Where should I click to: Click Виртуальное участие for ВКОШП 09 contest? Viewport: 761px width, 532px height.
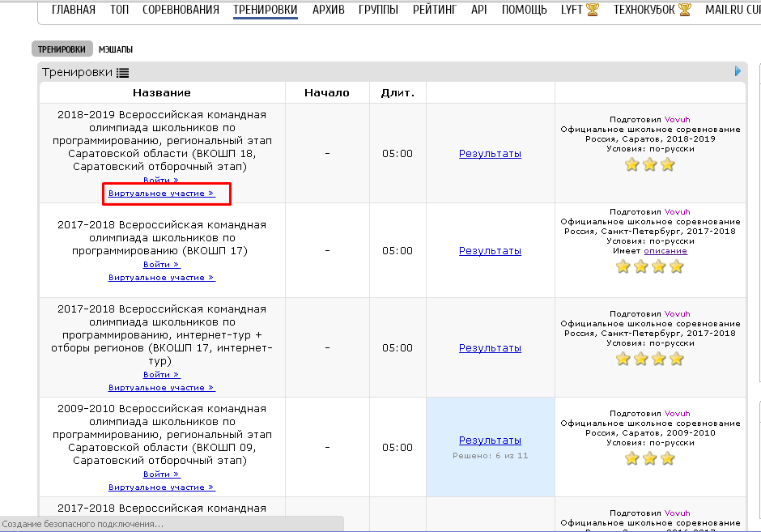[162, 487]
